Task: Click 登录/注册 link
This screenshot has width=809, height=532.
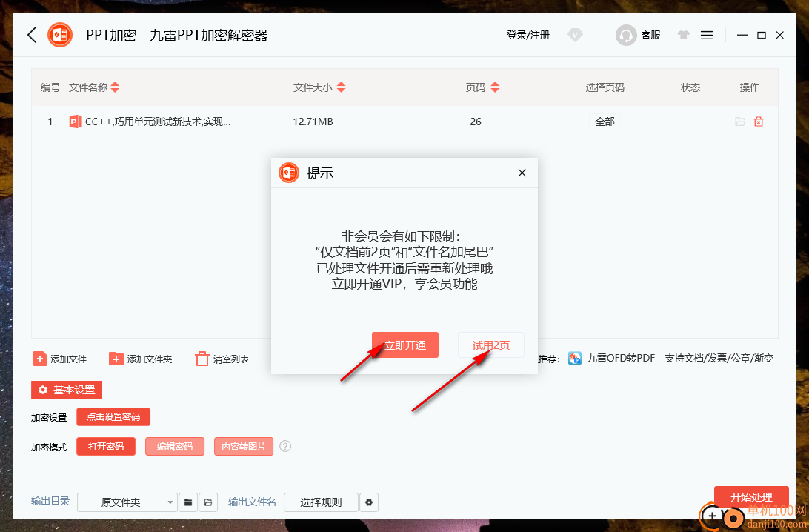Action: (x=527, y=35)
